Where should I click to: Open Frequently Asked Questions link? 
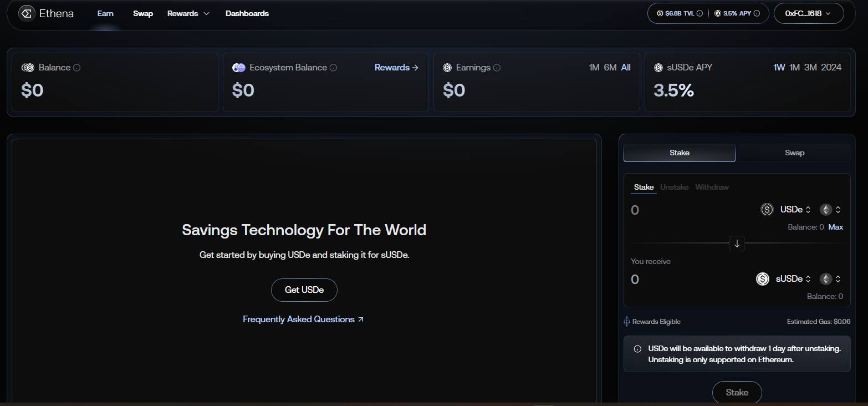point(303,319)
